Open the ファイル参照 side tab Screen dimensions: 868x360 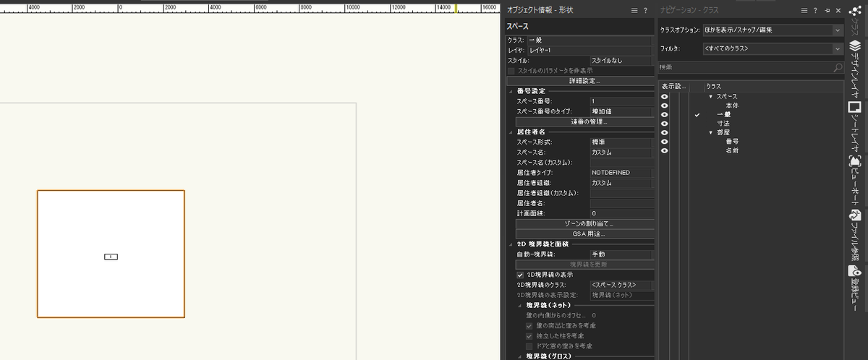click(854, 235)
